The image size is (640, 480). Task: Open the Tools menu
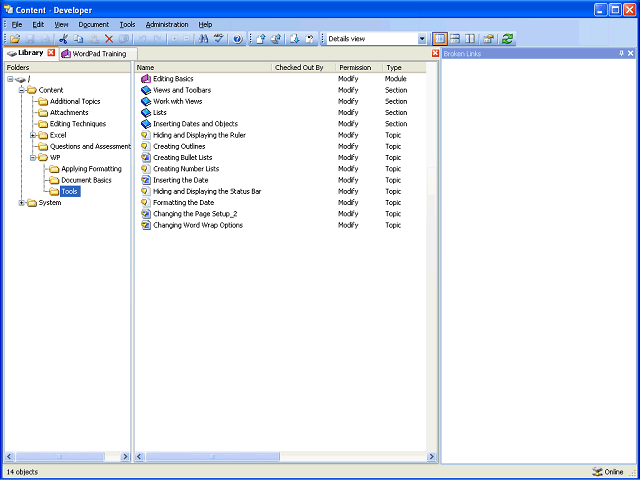[x=127, y=24]
